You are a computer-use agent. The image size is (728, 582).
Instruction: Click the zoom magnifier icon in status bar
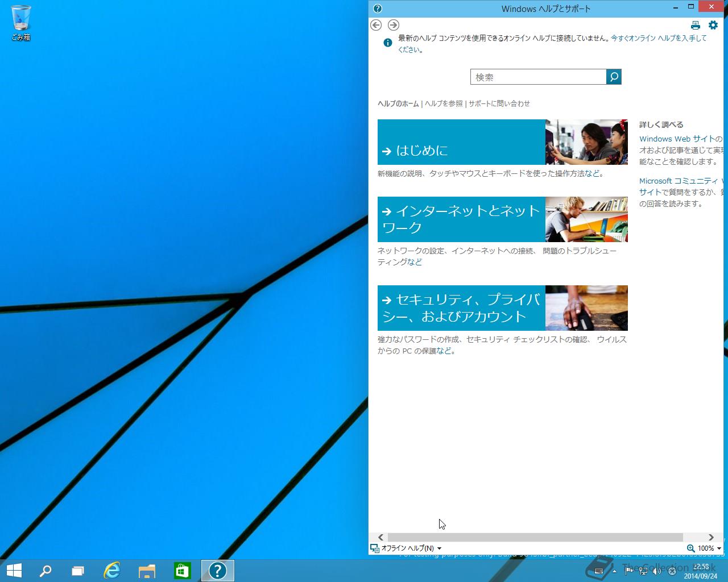click(690, 548)
